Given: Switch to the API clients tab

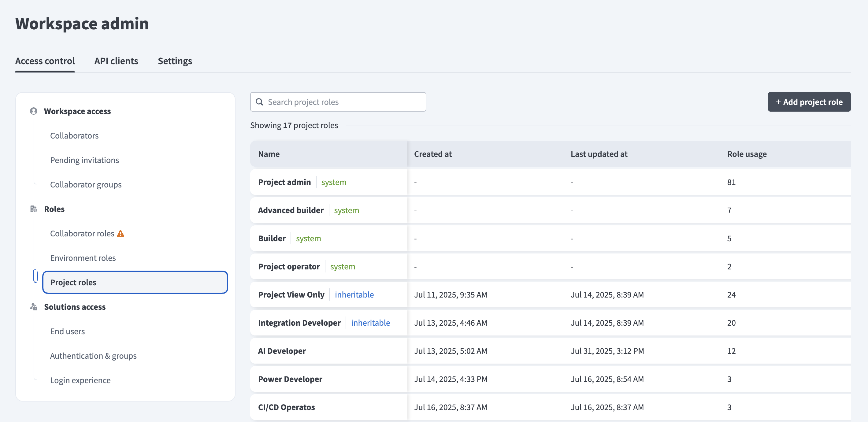Looking at the screenshot, I should 116,61.
